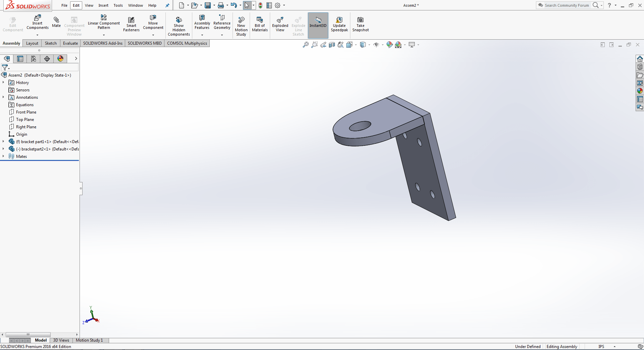
Task: Expand the History tree node
Action: coord(3,82)
